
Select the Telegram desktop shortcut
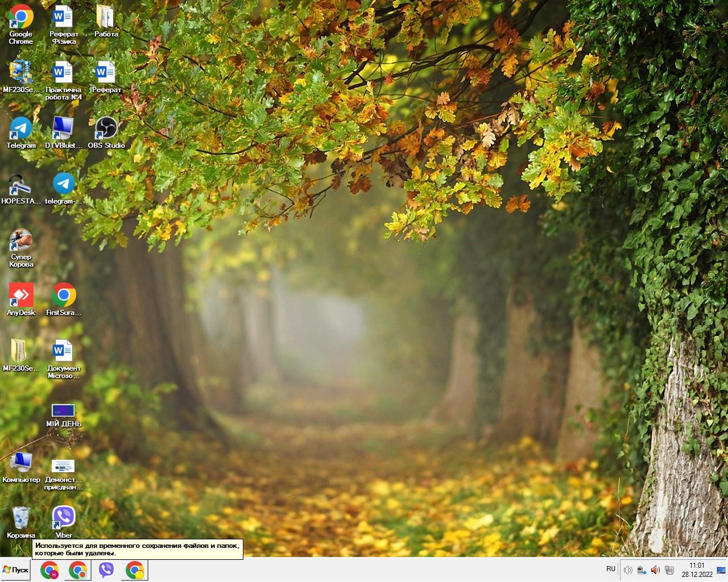click(21, 132)
